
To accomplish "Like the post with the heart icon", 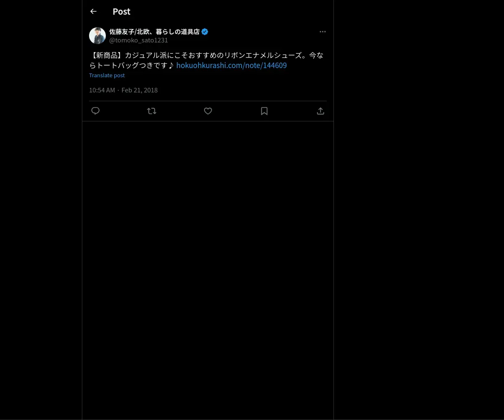I will click(x=208, y=111).
